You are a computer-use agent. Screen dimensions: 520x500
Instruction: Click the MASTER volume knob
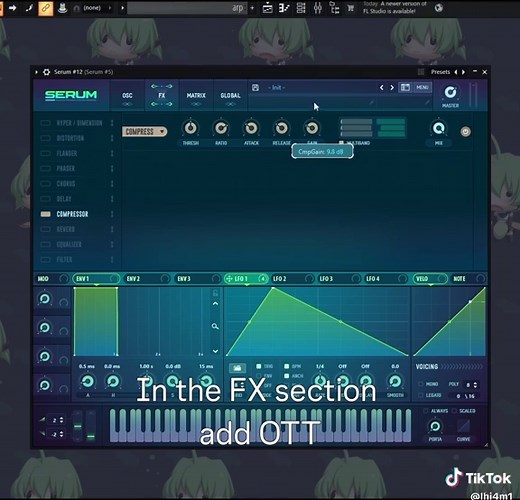coord(450,92)
